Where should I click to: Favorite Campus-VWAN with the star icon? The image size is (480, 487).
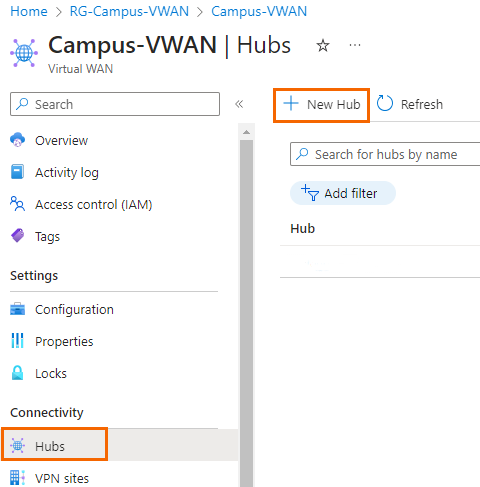(x=323, y=45)
